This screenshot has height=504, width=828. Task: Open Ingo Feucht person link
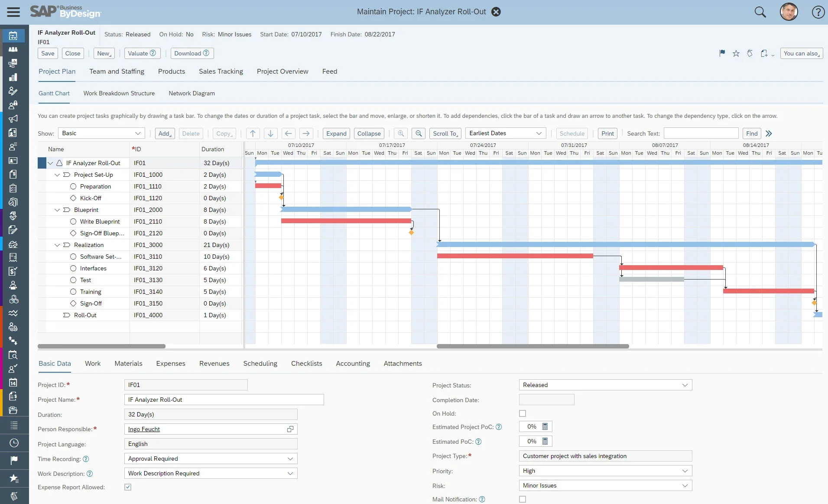144,429
